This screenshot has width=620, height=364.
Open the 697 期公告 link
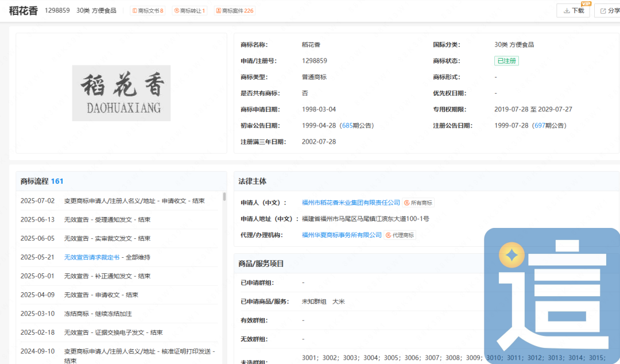point(540,125)
